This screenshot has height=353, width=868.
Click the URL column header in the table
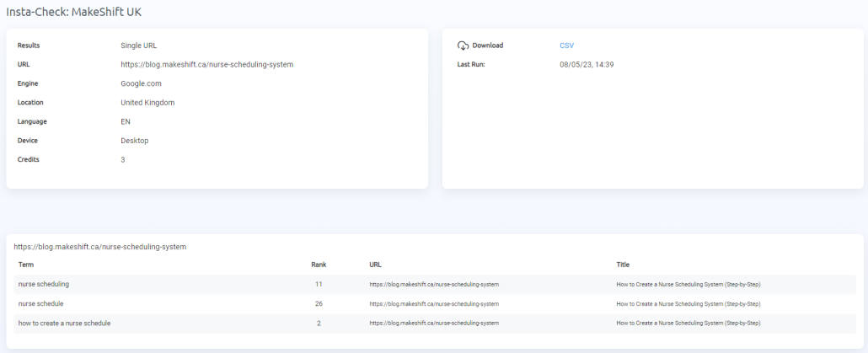pyautogui.click(x=375, y=265)
